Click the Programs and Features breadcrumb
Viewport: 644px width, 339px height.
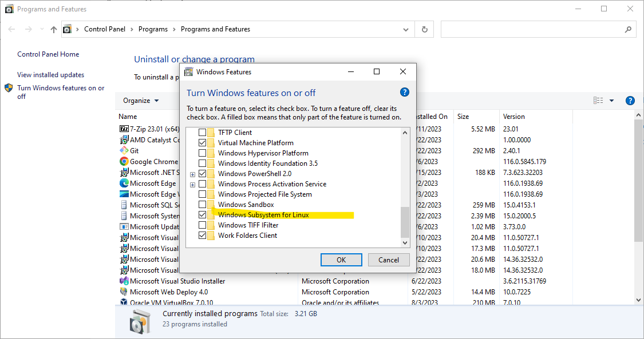click(x=215, y=29)
